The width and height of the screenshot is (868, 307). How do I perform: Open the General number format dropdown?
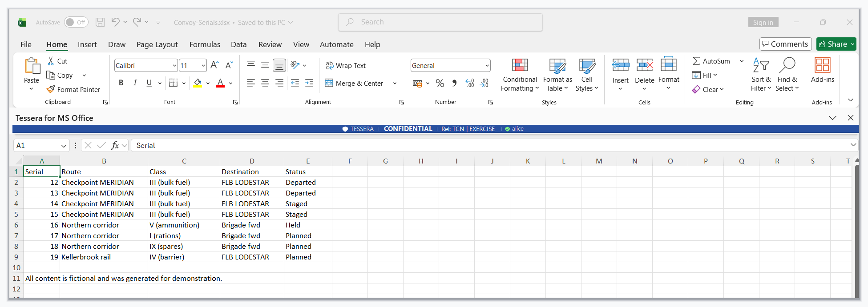(487, 65)
